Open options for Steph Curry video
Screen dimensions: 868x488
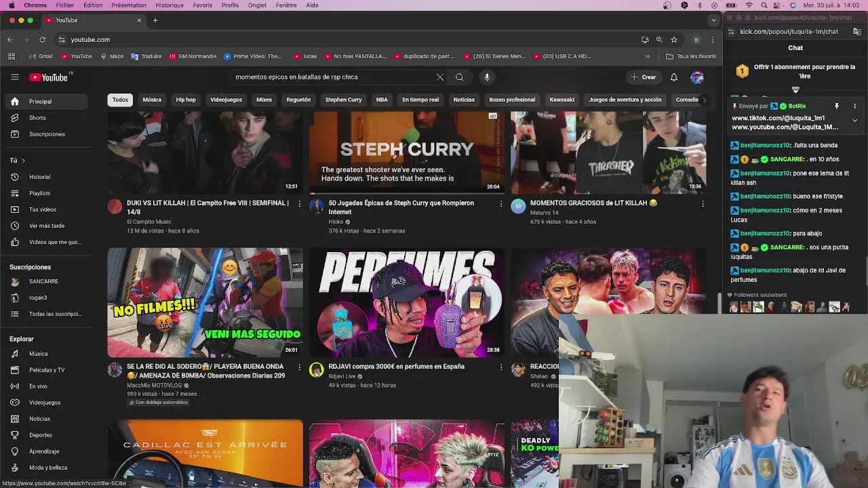(x=501, y=203)
